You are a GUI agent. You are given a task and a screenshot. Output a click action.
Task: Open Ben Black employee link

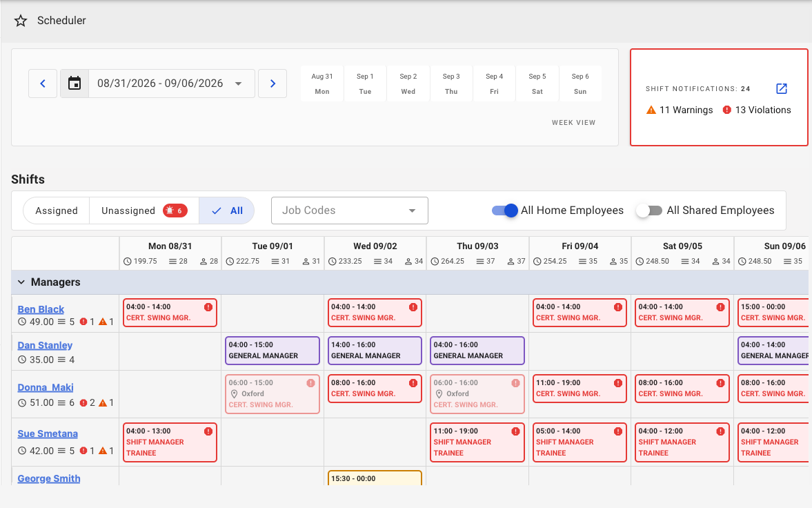pos(41,309)
